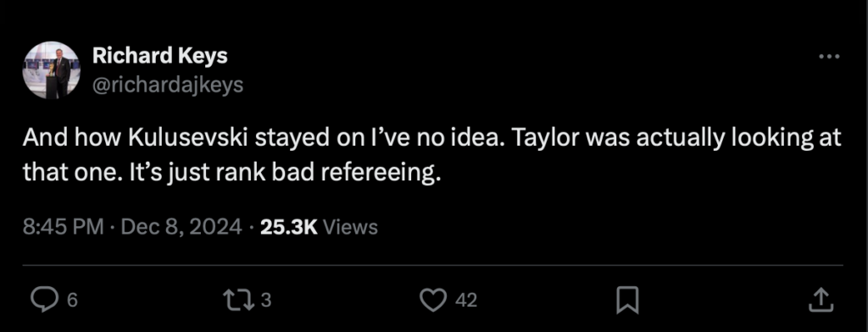Open the repost count number 3

point(265,300)
